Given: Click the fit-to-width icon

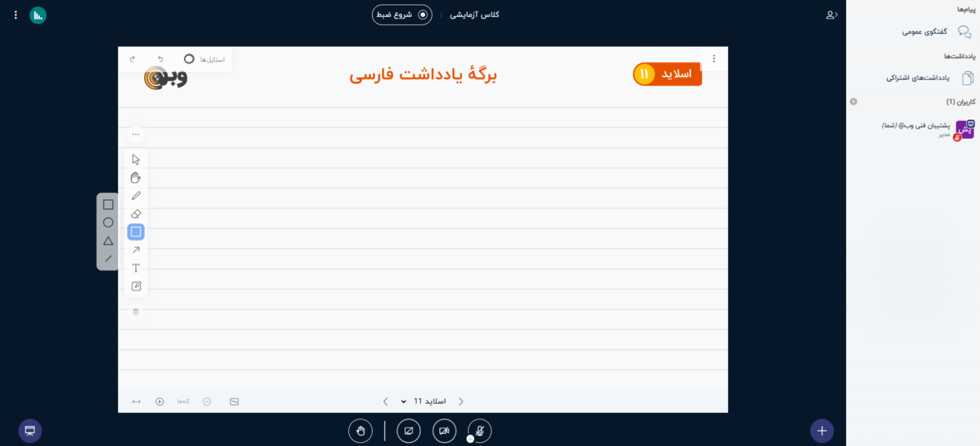Looking at the screenshot, I should 136,402.
